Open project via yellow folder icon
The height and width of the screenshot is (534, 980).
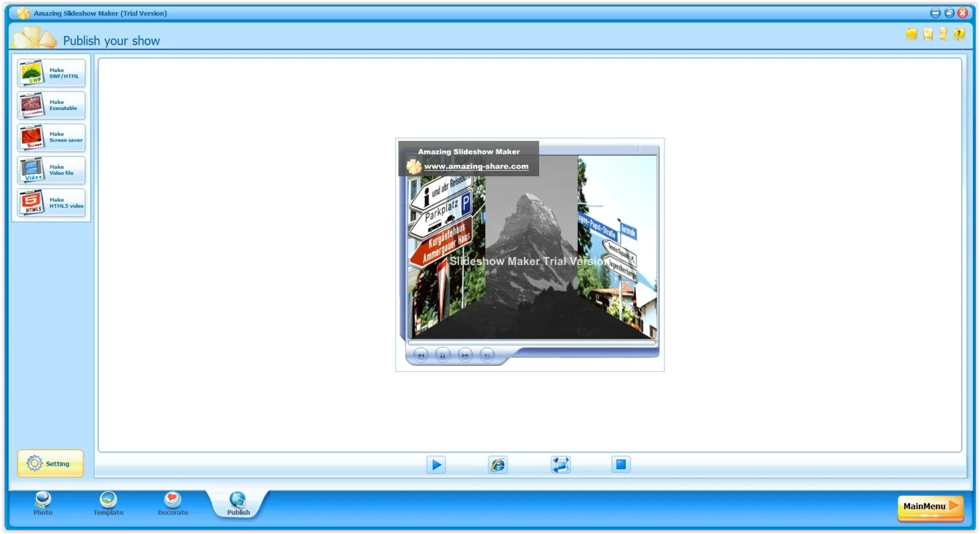pyautogui.click(x=911, y=33)
